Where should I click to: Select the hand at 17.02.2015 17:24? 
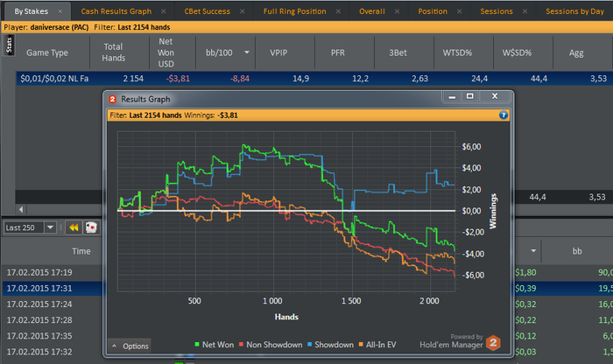pos(39,304)
